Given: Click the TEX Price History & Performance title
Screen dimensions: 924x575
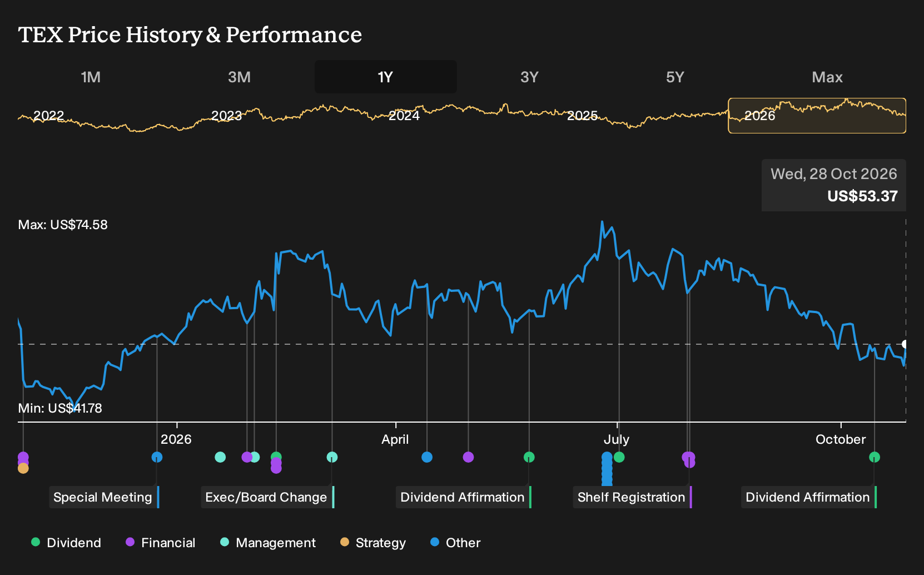Looking at the screenshot, I should pyautogui.click(x=190, y=34).
